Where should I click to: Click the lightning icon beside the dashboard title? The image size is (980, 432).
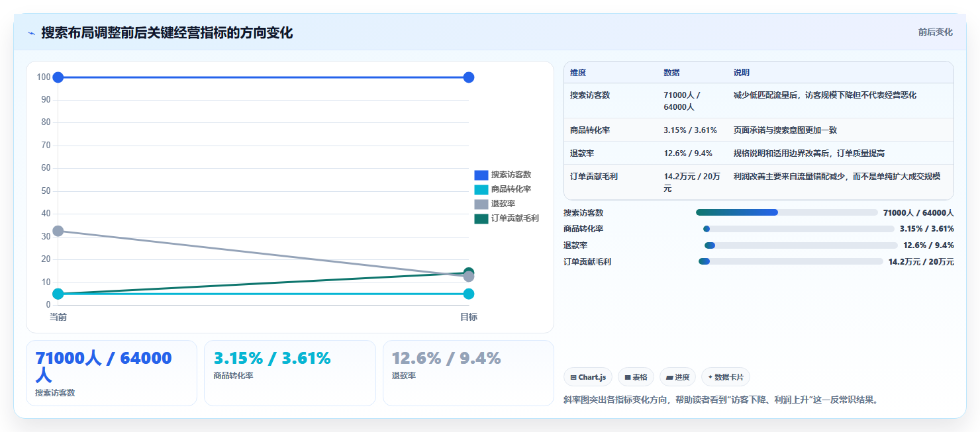pos(31,33)
